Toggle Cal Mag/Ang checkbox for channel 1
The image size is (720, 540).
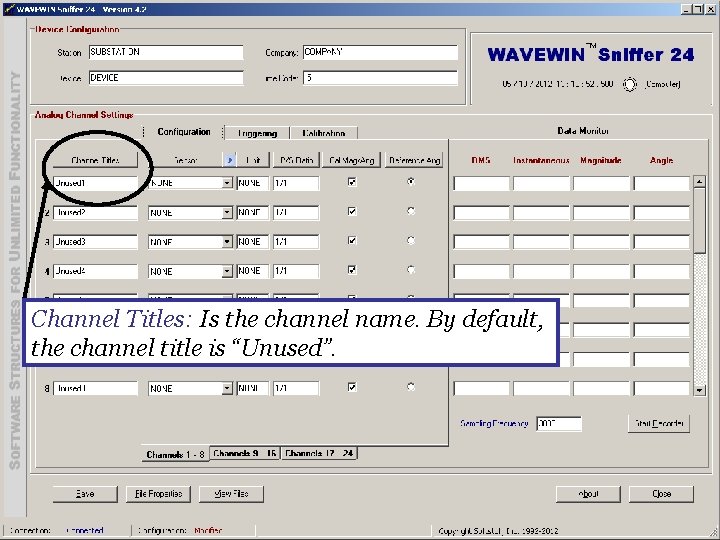[x=352, y=182]
